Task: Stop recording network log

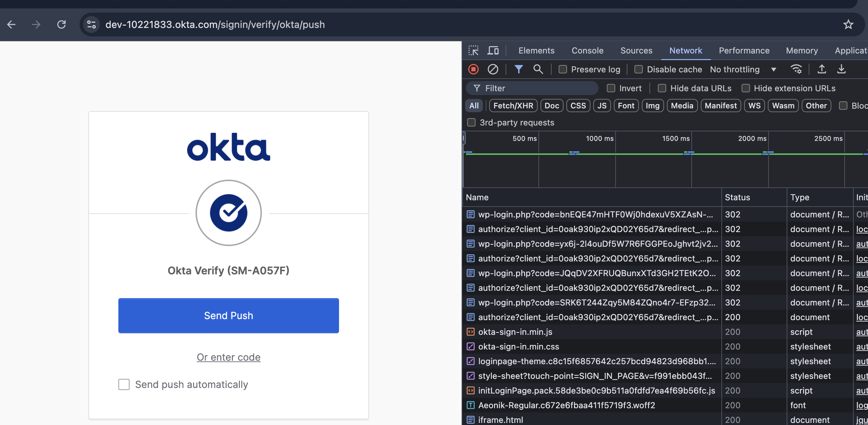Action: 473,69
